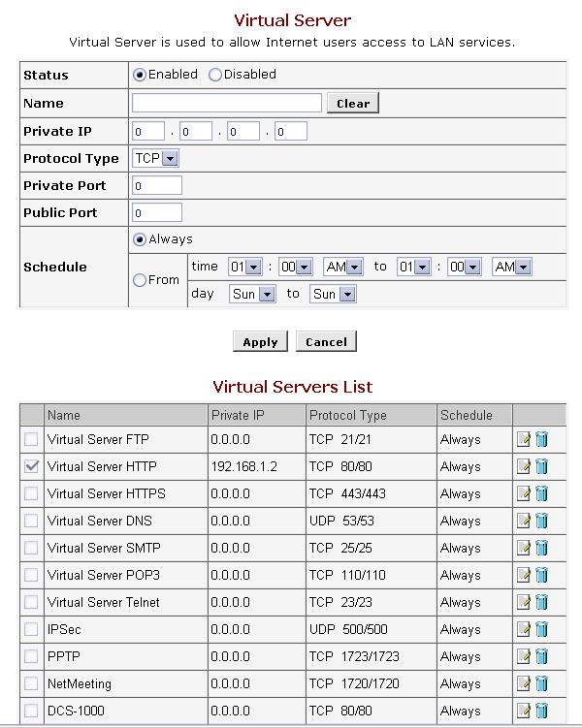Click trash icon for Virtual Server DNS
Screen dimensions: 582x728
pos(541,522)
